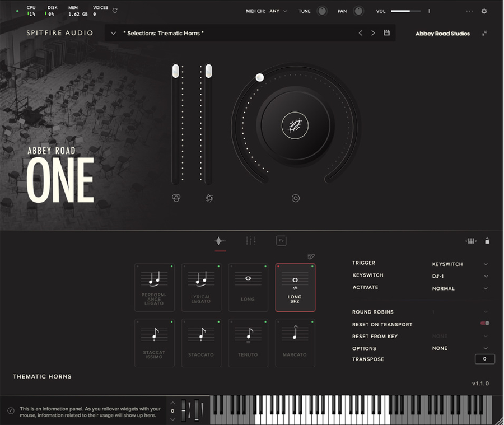Select the Marcato articulation

tap(295, 343)
